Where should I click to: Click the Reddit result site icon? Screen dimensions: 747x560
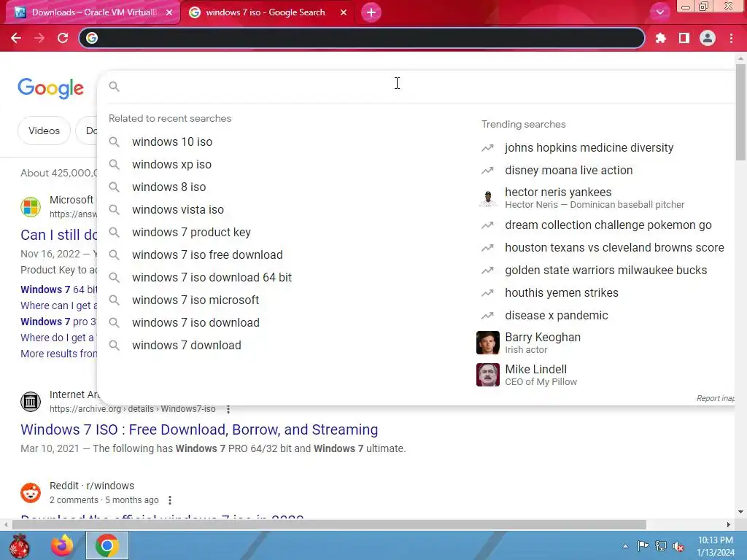pos(31,492)
